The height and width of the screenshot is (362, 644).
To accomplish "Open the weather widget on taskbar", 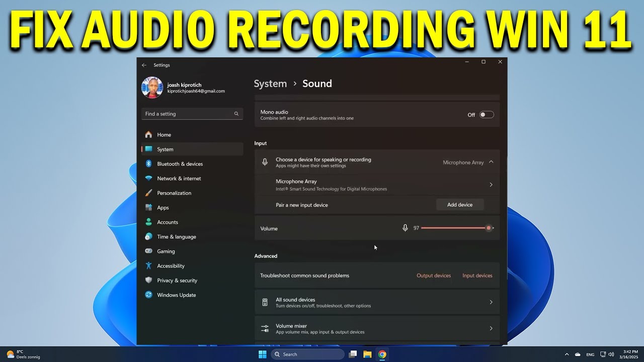I will coord(23,354).
